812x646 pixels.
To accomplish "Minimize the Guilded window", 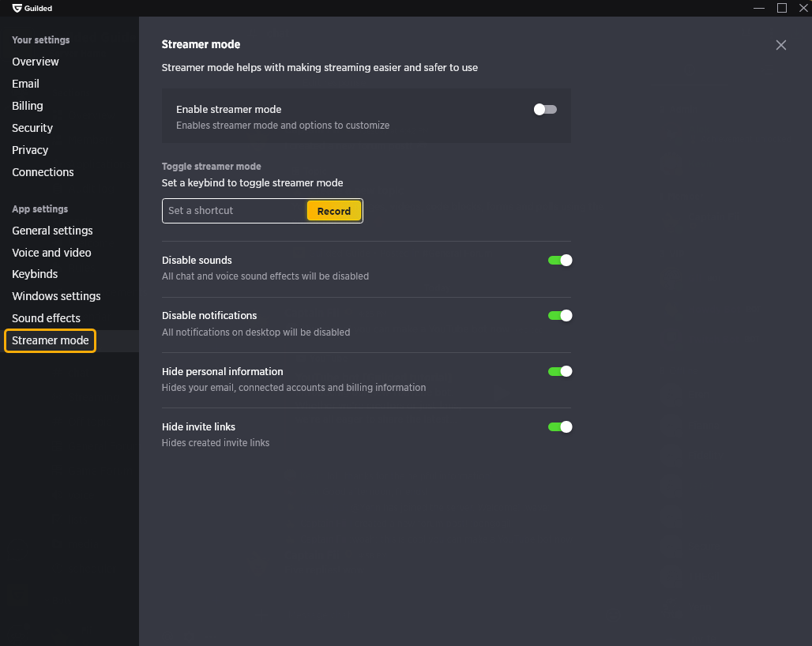I will coord(758,8).
